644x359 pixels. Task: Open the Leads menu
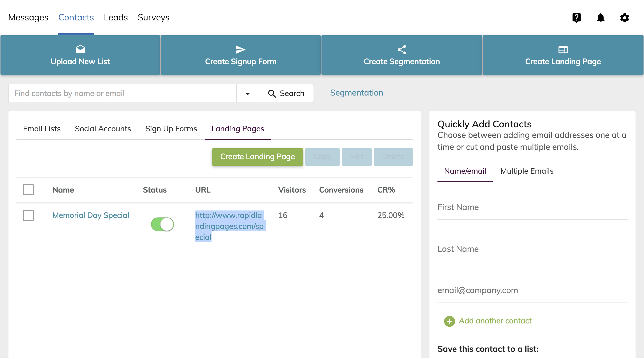coord(116,17)
